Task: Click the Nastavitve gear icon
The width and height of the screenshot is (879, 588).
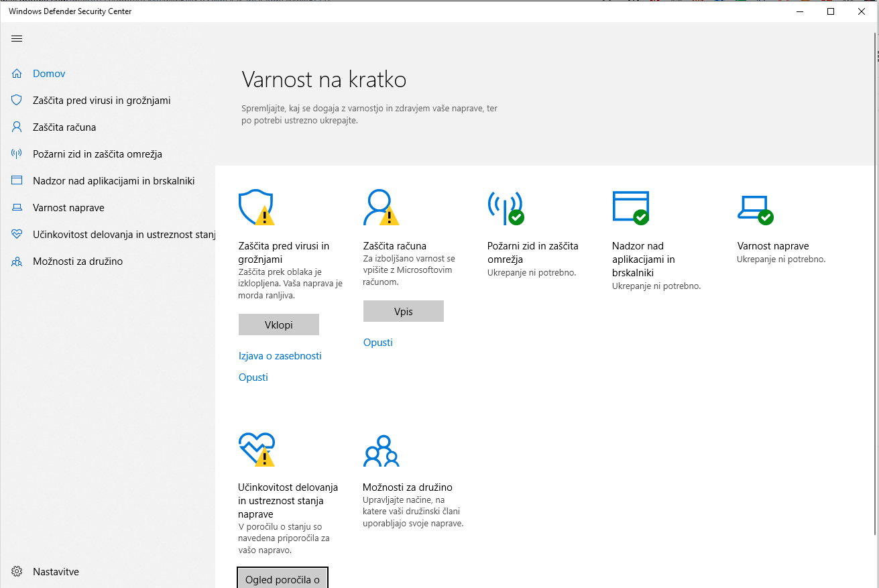Action: coord(17,572)
